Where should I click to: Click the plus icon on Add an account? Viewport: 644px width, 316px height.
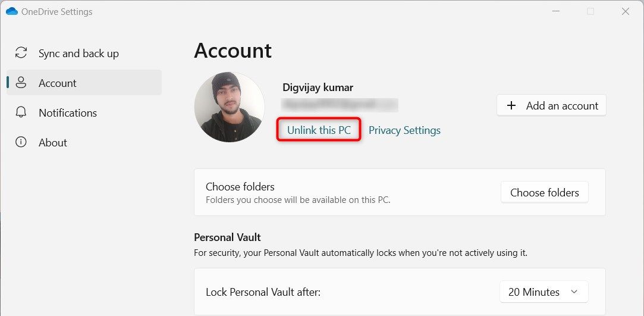tap(511, 105)
